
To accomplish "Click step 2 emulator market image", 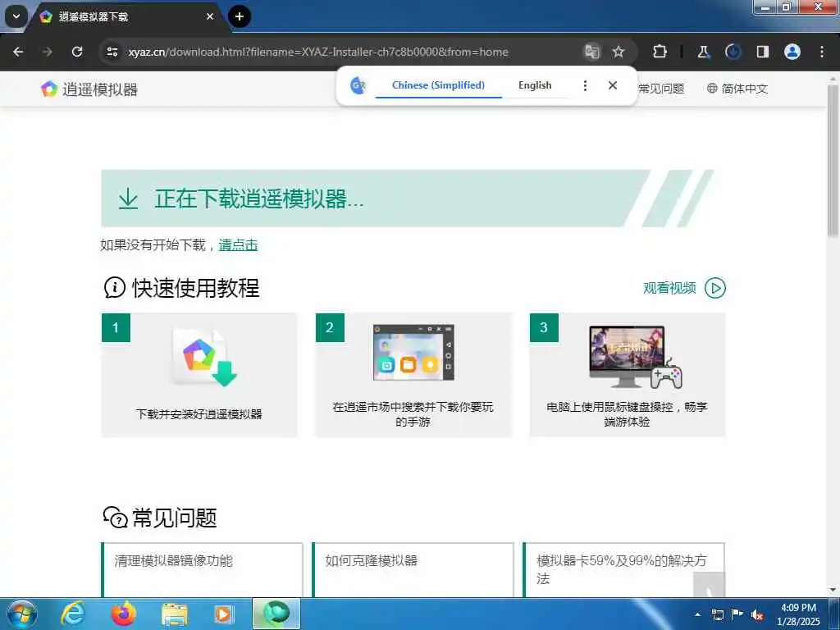I will click(x=413, y=353).
